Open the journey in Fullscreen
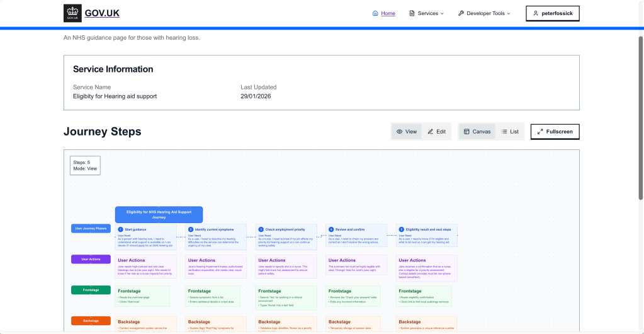The width and height of the screenshot is (644, 334). pos(555,132)
